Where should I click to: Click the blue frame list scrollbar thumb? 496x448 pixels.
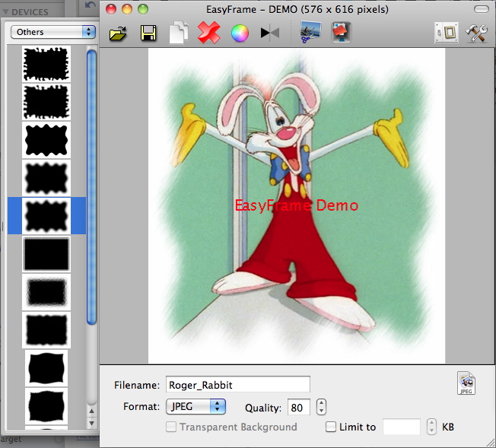(x=91, y=187)
